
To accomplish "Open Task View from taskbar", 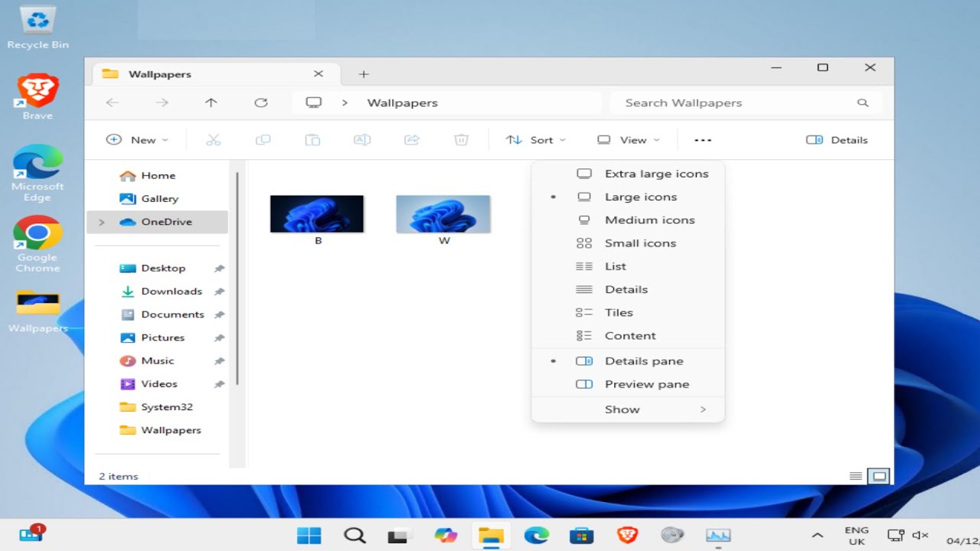I will 398,536.
